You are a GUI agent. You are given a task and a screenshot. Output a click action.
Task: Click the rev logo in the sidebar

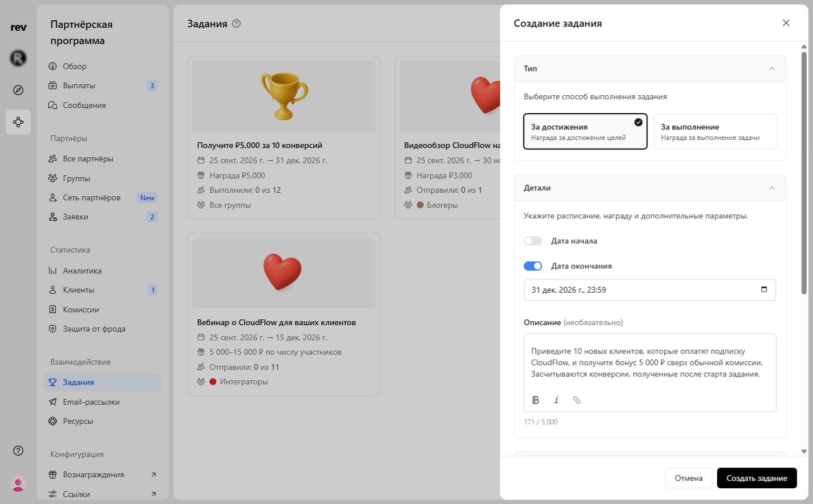pyautogui.click(x=18, y=27)
